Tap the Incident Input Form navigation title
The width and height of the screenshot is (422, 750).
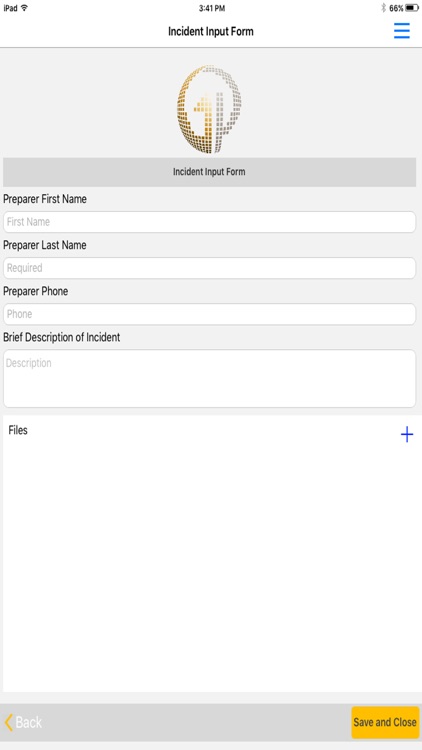click(x=211, y=32)
